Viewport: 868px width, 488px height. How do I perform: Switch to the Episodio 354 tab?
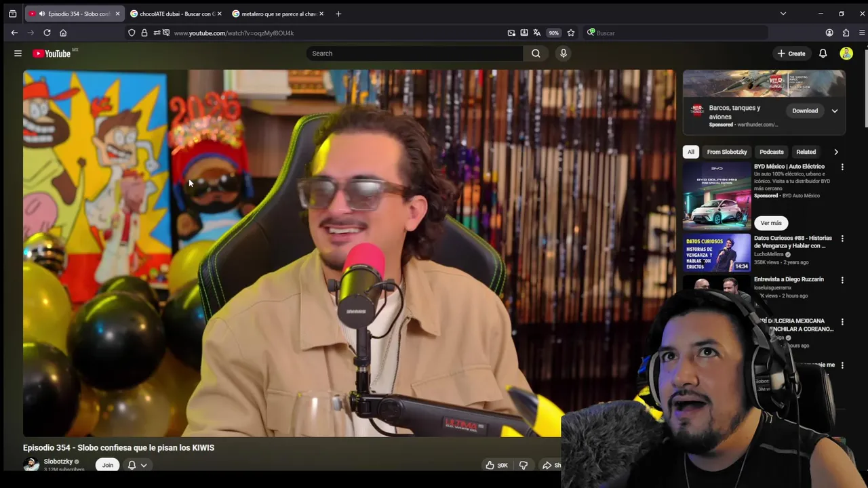tap(75, 14)
